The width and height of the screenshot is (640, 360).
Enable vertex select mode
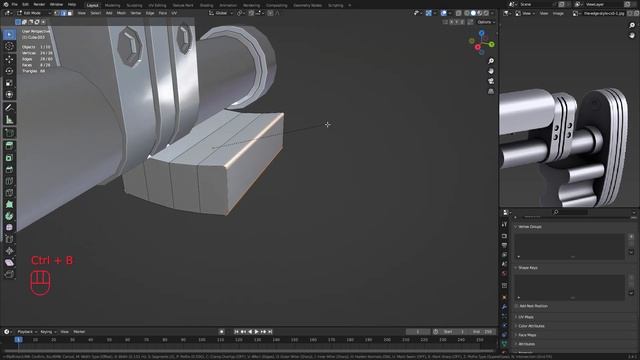57,13
